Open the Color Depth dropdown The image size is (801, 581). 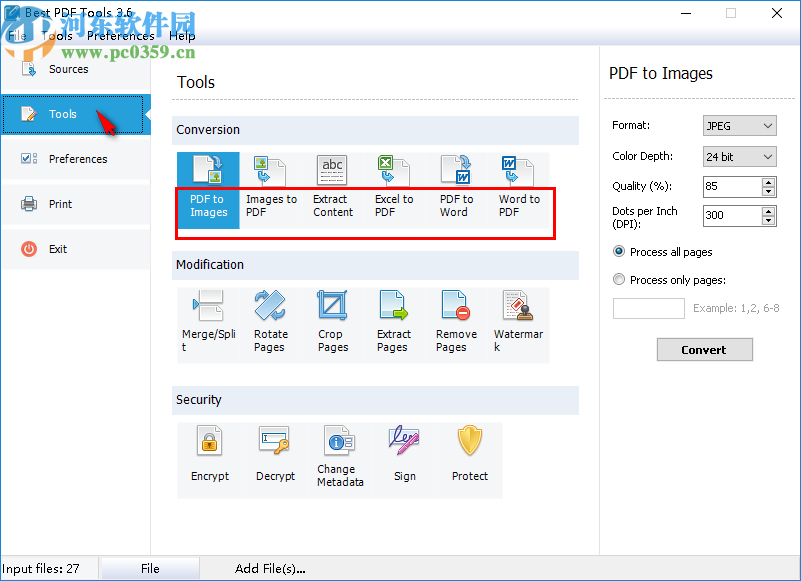pos(739,156)
